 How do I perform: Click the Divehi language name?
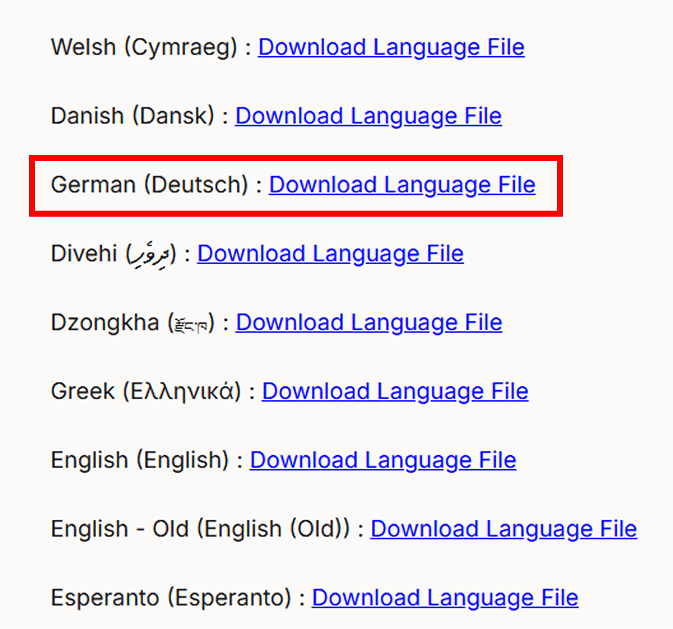(x=84, y=254)
